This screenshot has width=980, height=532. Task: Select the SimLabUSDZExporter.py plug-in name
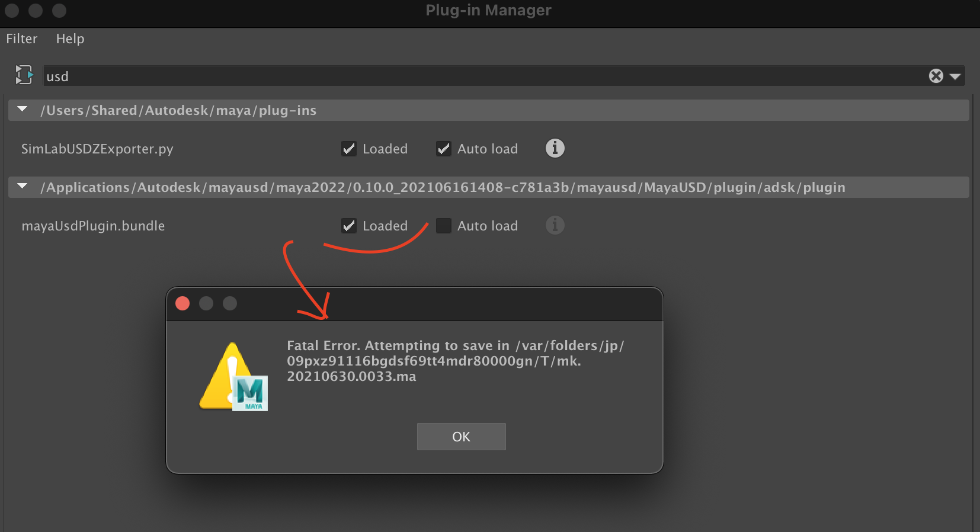point(97,149)
